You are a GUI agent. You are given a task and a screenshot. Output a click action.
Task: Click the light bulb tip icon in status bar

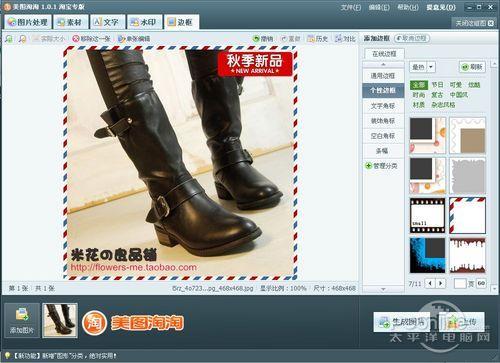[x=7, y=356]
